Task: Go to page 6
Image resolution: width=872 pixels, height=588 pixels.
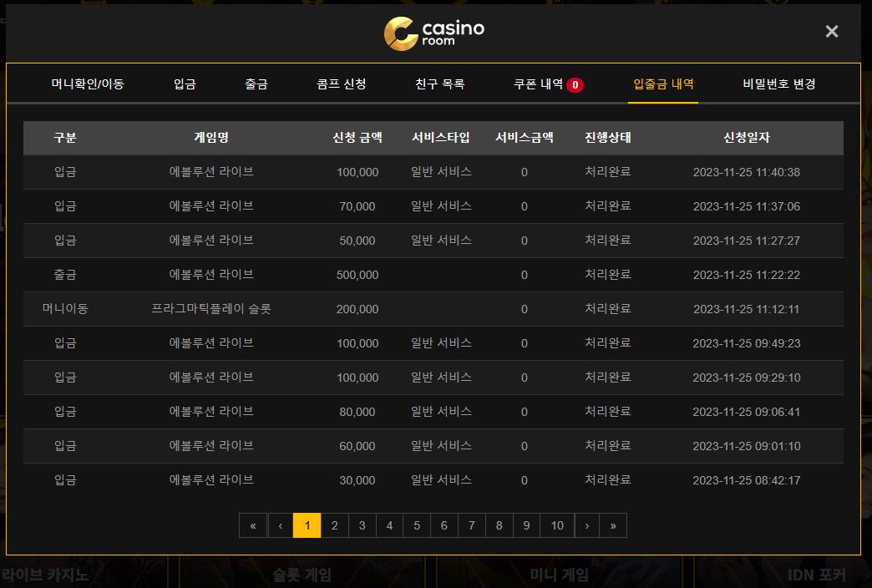Action: 444,525
